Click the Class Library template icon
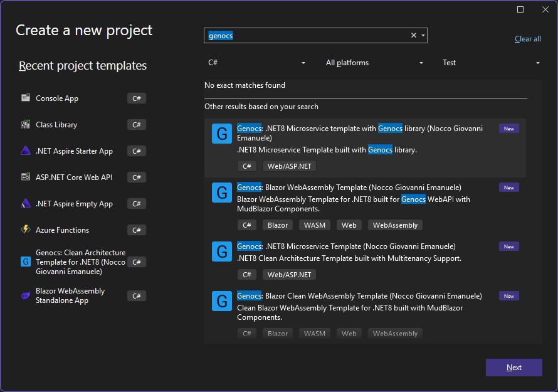The width and height of the screenshot is (558, 392). pos(26,125)
